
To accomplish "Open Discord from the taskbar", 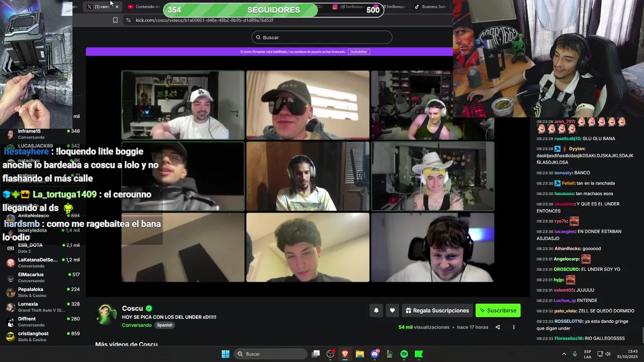I will point(374,354).
